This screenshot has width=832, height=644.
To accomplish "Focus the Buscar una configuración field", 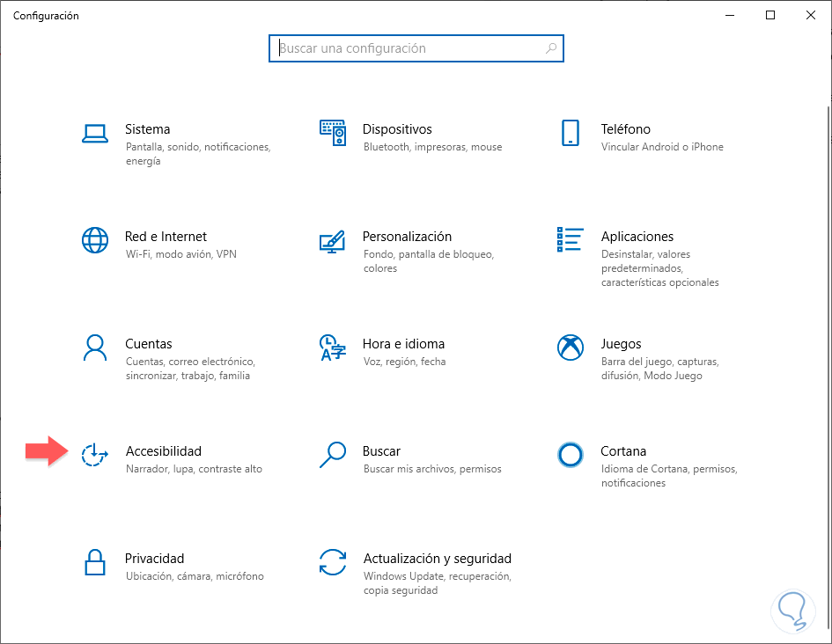I will 416,48.
